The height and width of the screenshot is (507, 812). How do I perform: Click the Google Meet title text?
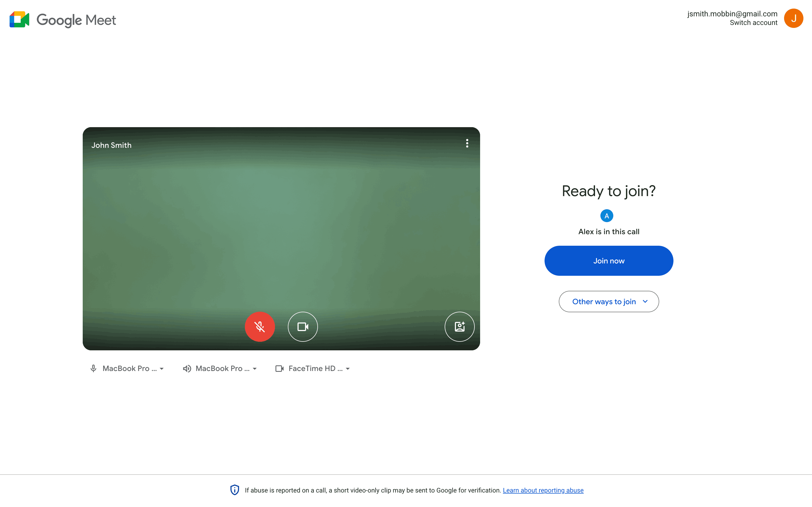point(76,20)
